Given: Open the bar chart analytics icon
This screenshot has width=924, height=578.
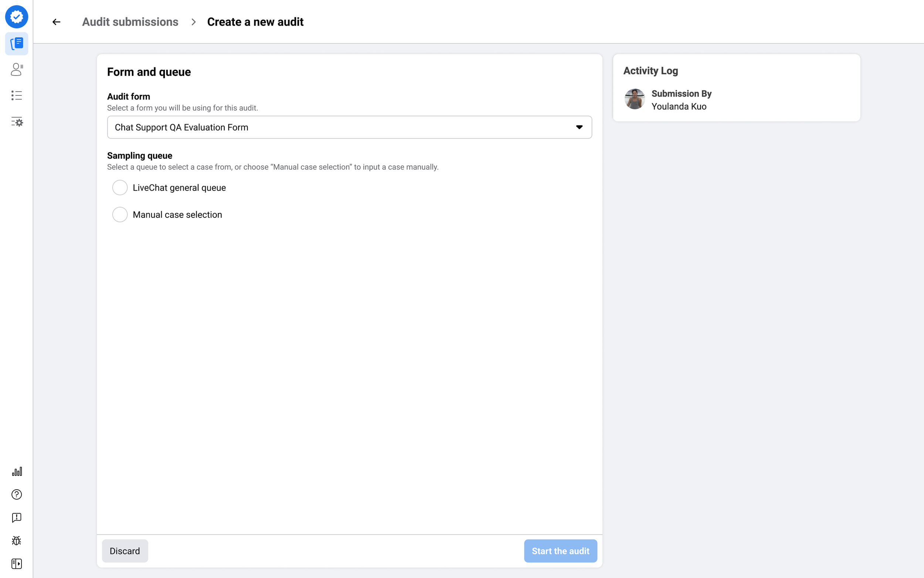Looking at the screenshot, I should [x=16, y=471].
